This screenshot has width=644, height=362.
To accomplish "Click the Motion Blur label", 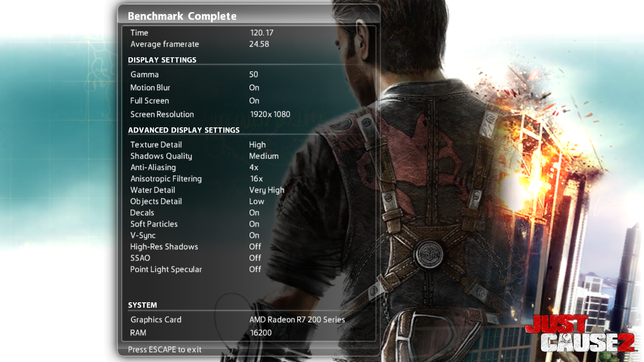I will 150,87.
